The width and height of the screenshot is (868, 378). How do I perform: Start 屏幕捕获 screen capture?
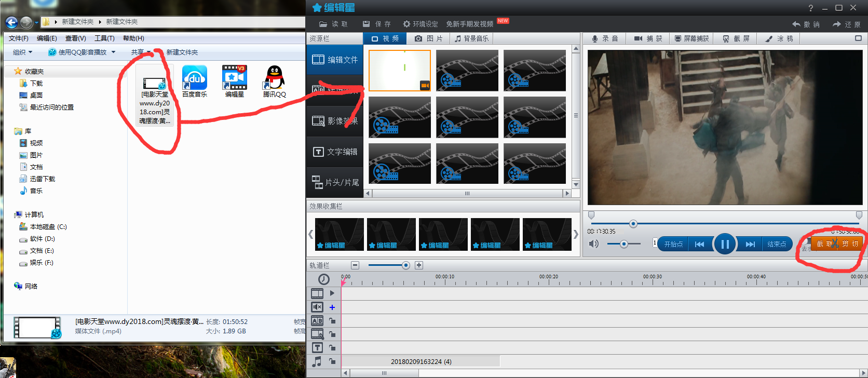tap(691, 38)
